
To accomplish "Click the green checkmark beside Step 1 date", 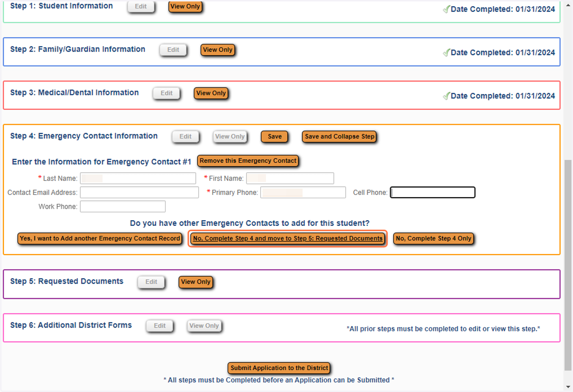I will (x=446, y=9).
